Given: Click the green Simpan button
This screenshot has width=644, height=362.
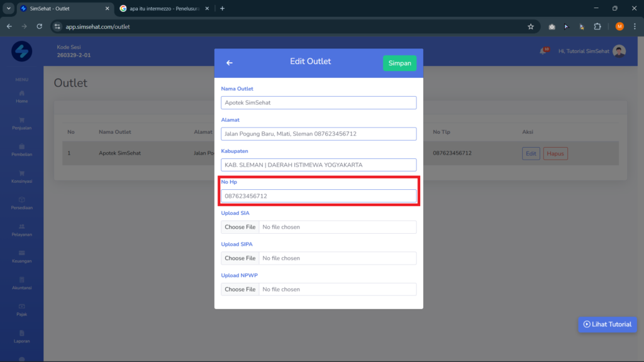Looking at the screenshot, I should tap(399, 63).
